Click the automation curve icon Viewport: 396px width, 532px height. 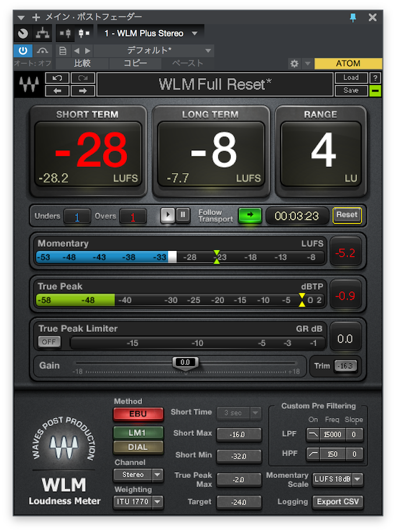pyautogui.click(x=43, y=51)
